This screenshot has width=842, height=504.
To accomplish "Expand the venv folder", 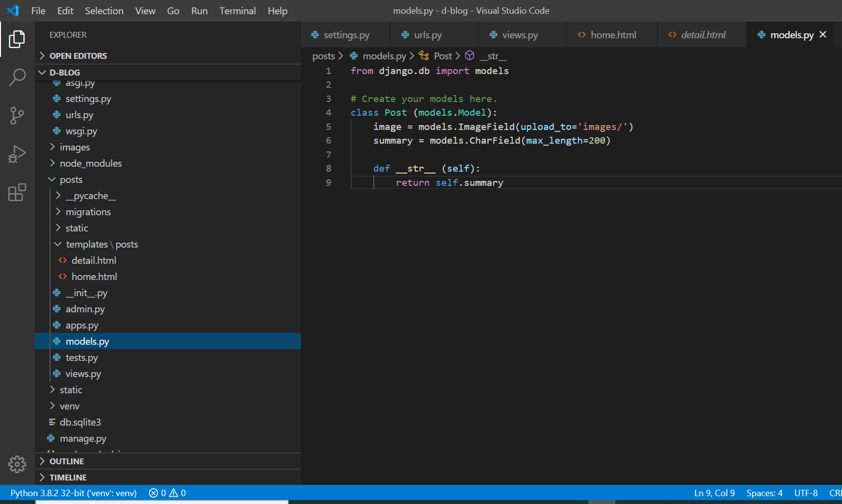I will point(52,406).
